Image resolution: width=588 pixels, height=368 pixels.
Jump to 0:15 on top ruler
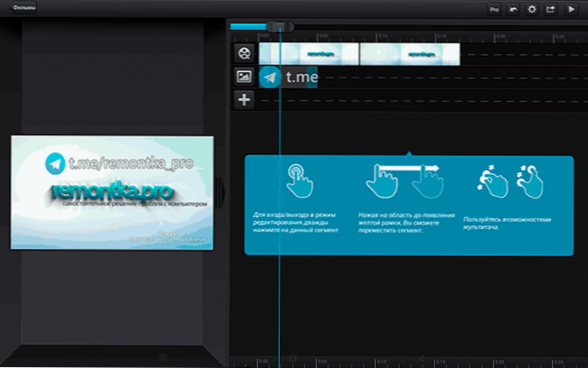click(441, 36)
